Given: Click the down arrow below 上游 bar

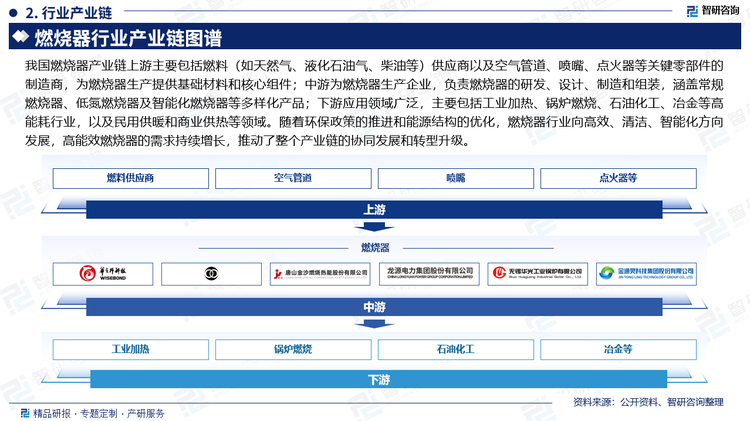Looking at the screenshot, I should point(375,227).
